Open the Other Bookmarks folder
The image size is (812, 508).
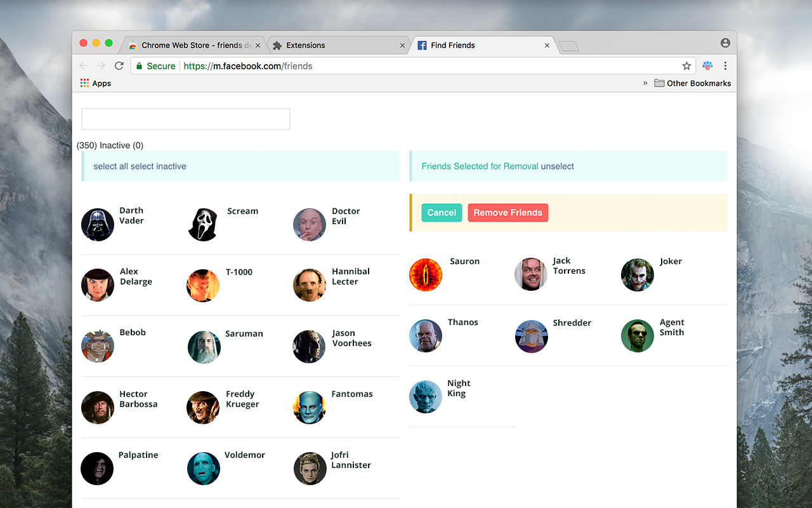coord(693,83)
